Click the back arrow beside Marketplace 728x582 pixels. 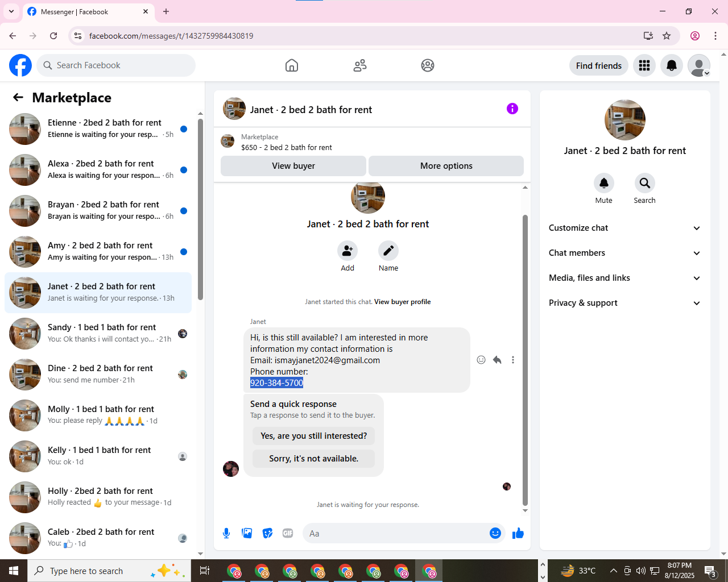click(18, 98)
